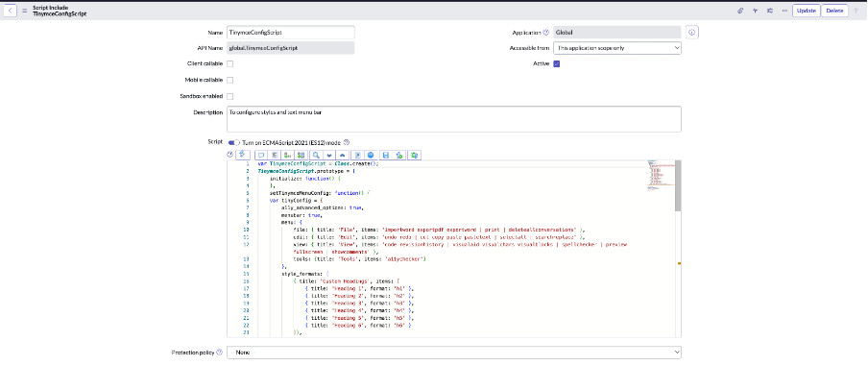Click the help icon left of script toolbar

point(230,155)
